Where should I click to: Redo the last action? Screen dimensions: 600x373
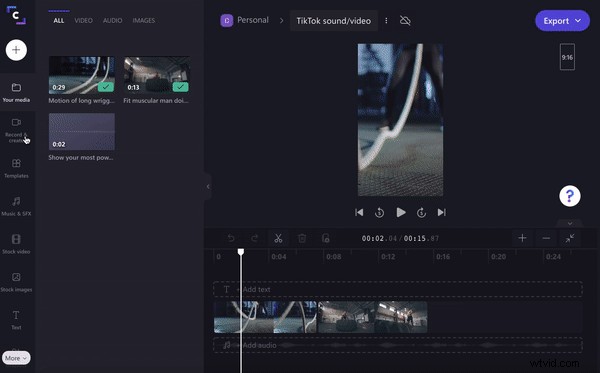[x=254, y=238]
